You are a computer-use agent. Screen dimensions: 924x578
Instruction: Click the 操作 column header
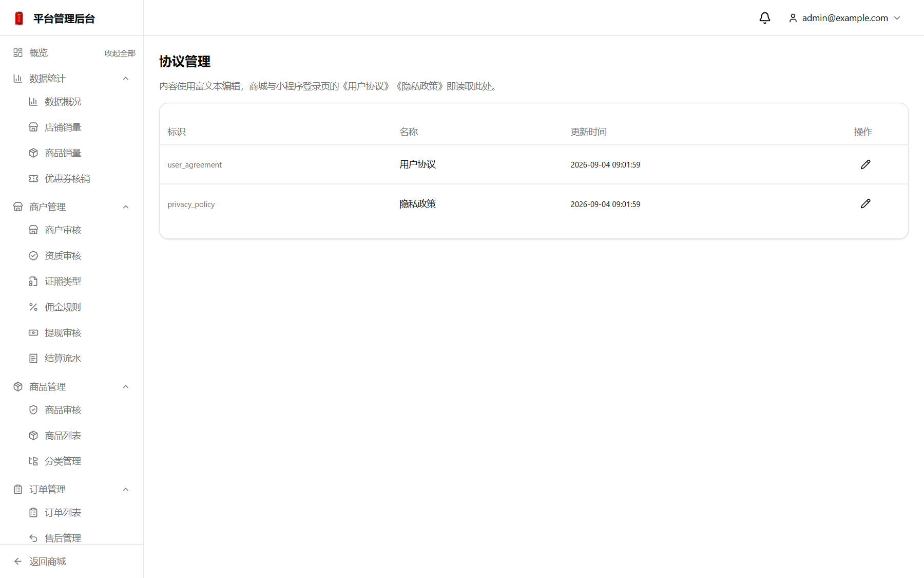(863, 132)
